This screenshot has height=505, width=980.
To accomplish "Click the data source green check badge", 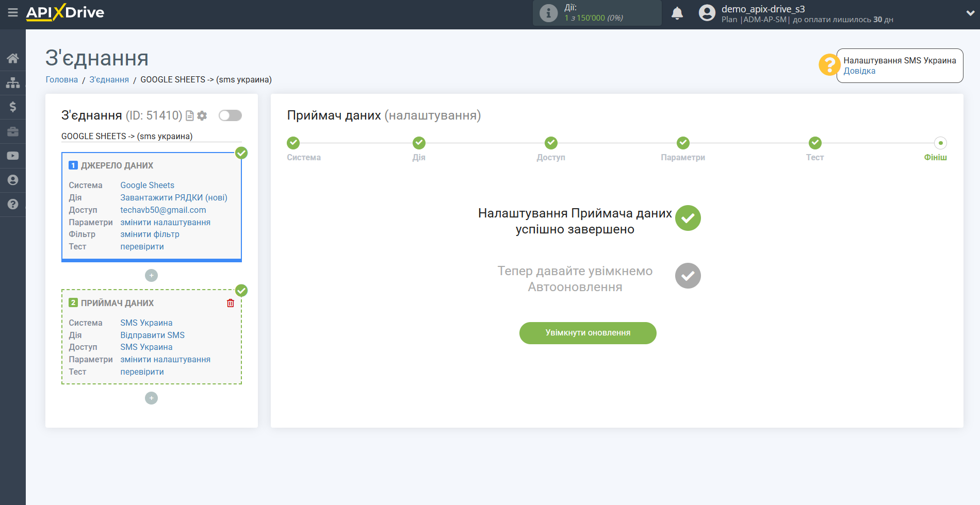I will click(241, 153).
